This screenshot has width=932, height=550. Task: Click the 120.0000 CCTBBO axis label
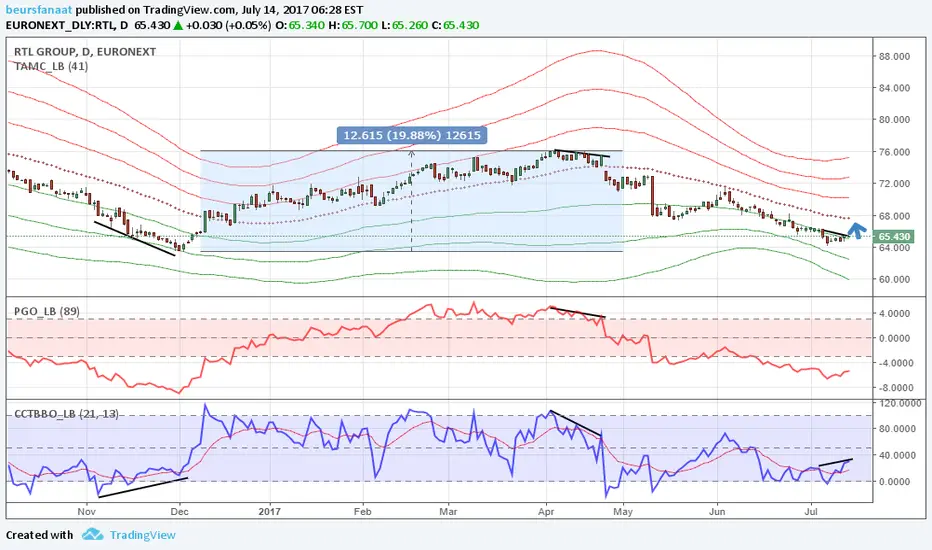[899, 404]
